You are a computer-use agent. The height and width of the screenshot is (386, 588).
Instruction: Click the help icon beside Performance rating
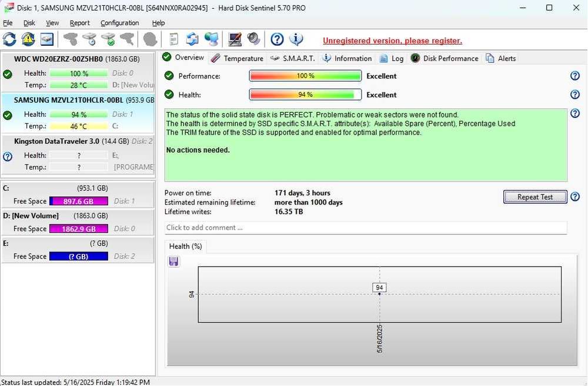coord(575,76)
